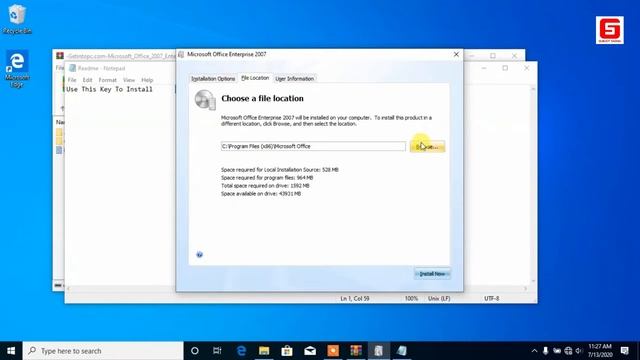Click 'Space available on drive' line
The height and width of the screenshot is (360, 640).
261,194
